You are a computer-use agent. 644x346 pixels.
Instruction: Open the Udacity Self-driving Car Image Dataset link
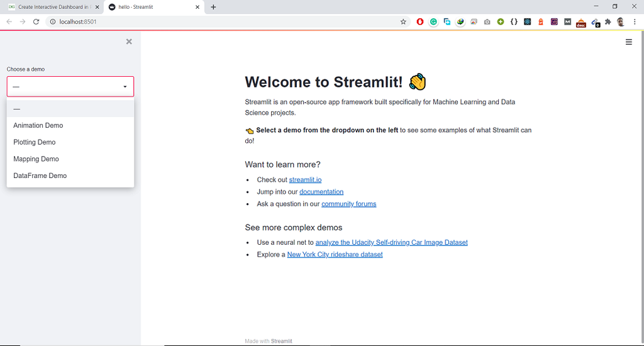[391, 242]
